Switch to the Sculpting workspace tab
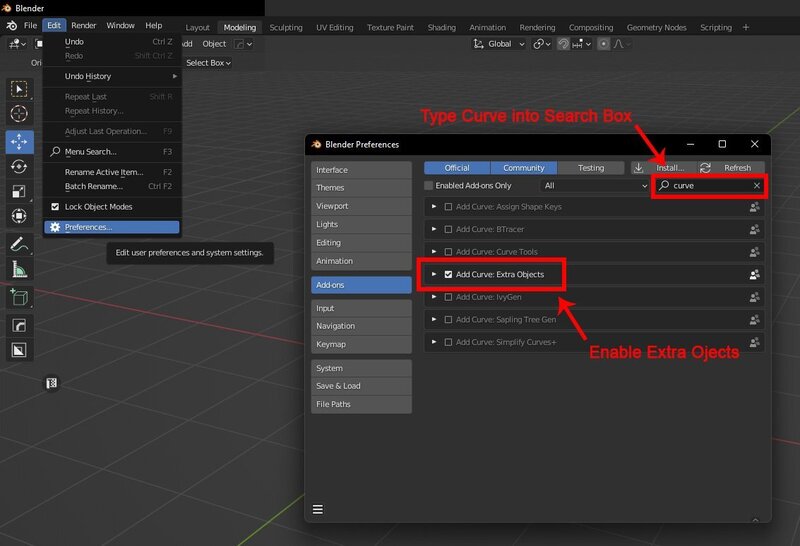The image size is (800, 546). point(285,27)
